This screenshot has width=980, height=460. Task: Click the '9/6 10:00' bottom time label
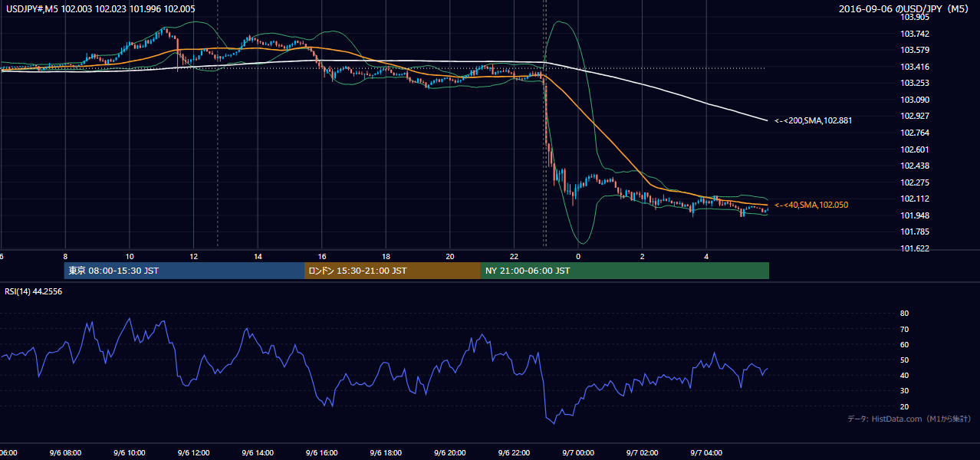[129, 453]
